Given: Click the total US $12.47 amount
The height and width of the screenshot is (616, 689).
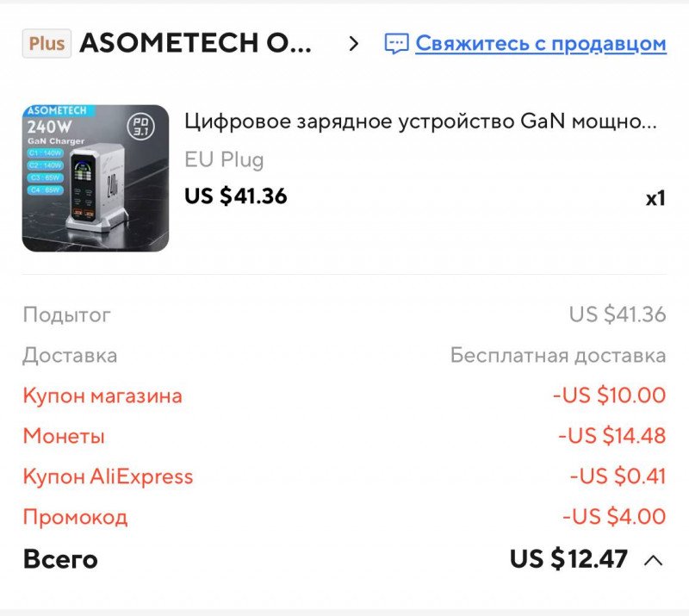Looking at the screenshot, I should (568, 559).
